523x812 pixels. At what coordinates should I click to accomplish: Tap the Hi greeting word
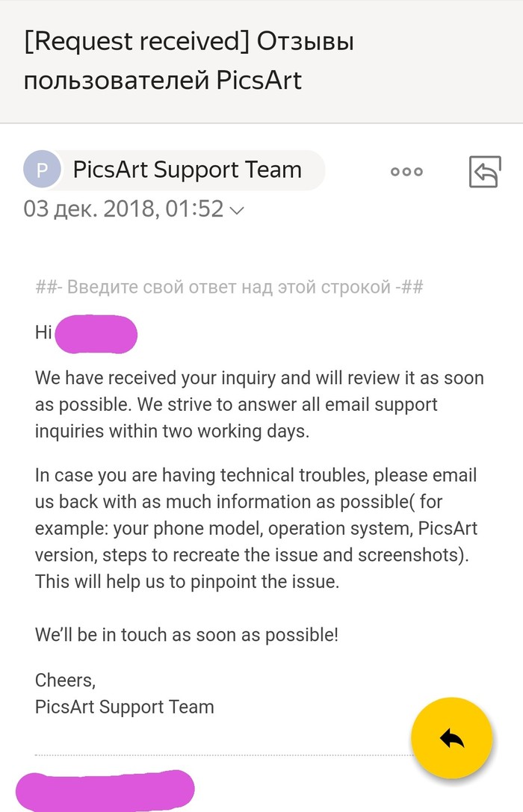43,332
